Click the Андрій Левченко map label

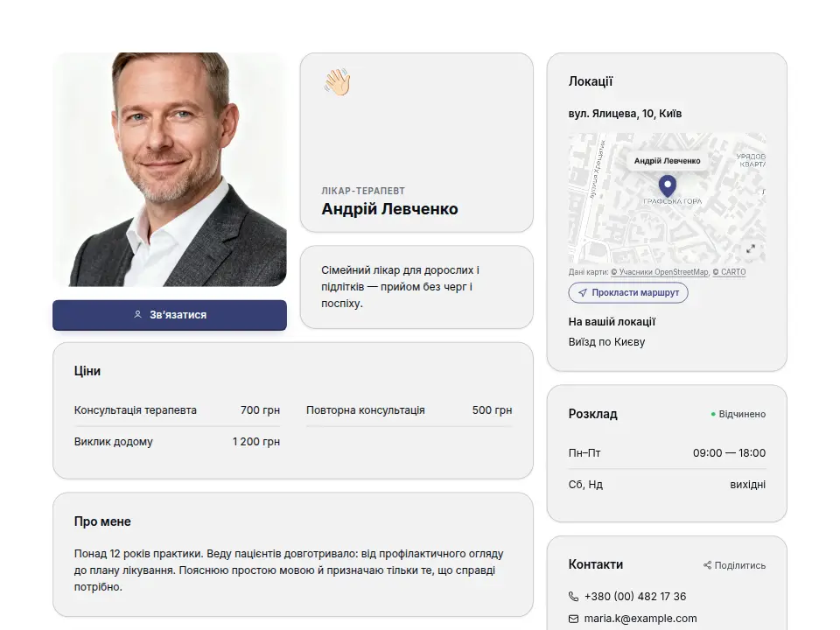[667, 161]
